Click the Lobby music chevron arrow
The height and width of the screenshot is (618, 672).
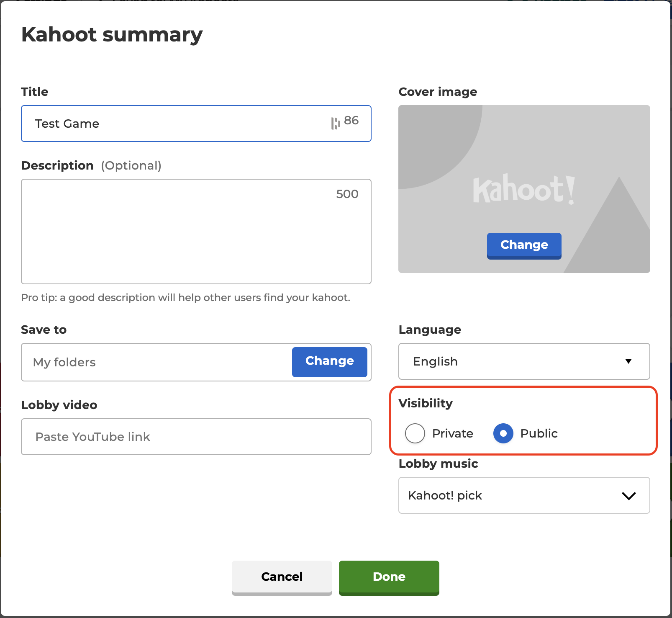(628, 496)
